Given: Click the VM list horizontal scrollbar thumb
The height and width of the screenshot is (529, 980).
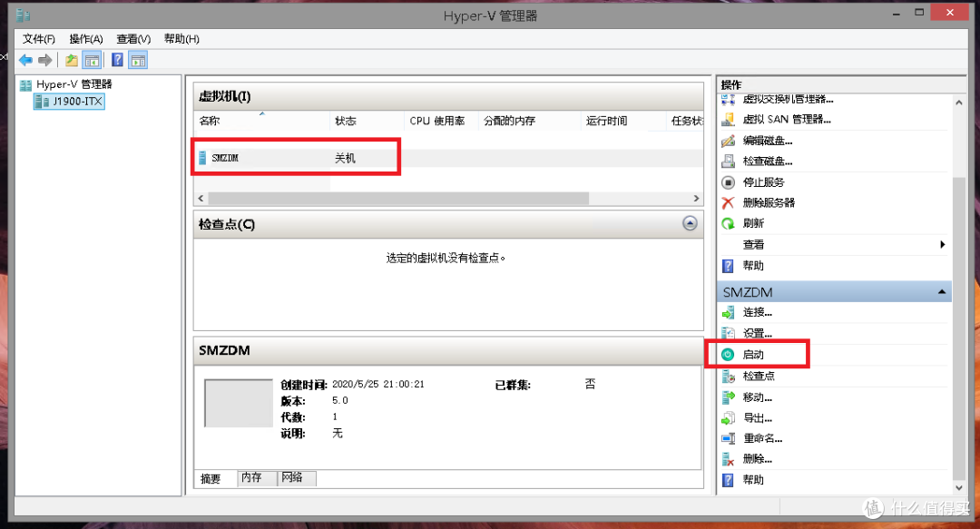Looking at the screenshot, I should click(398, 198).
